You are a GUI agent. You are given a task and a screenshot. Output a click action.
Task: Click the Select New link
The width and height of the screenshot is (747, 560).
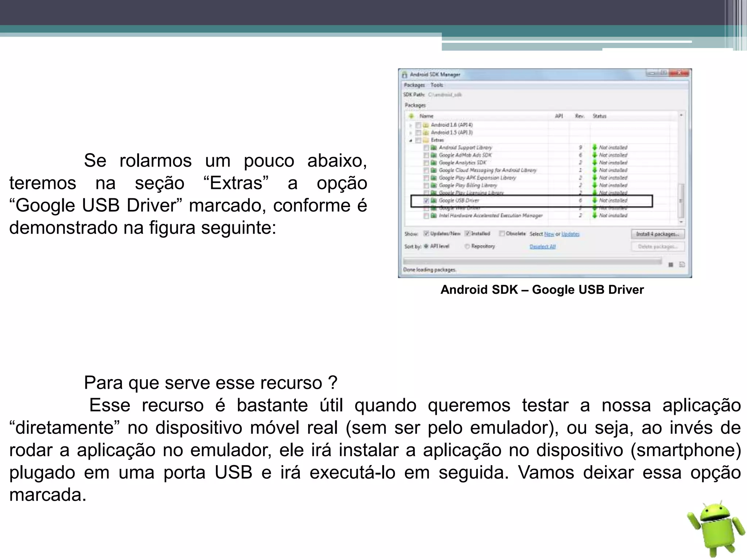click(549, 234)
